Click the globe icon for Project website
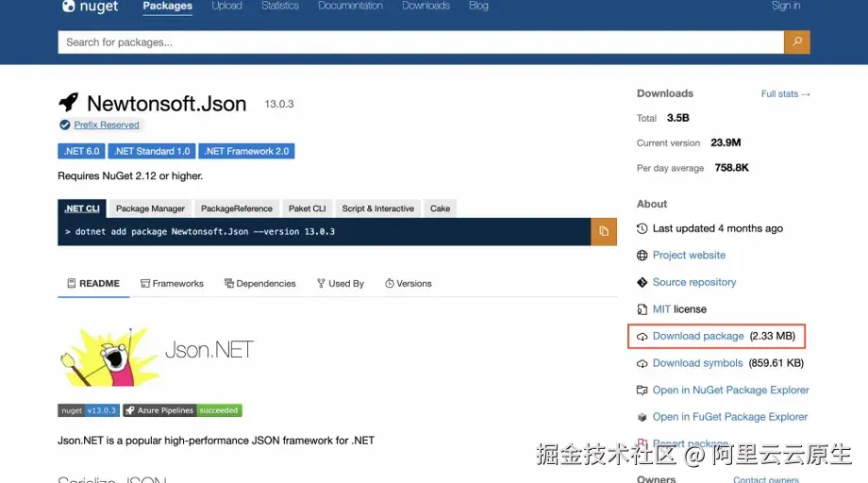The image size is (868, 483). click(642, 255)
